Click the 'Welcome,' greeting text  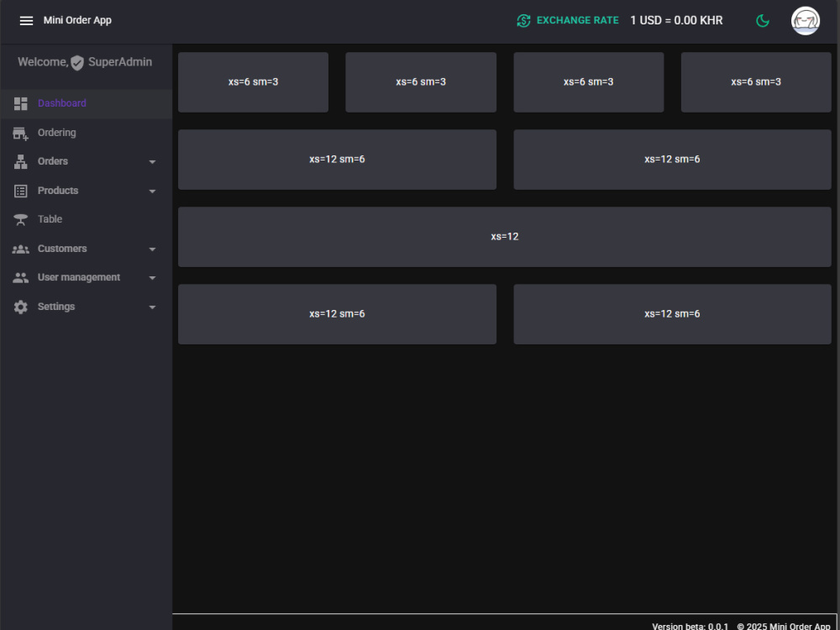(43, 62)
